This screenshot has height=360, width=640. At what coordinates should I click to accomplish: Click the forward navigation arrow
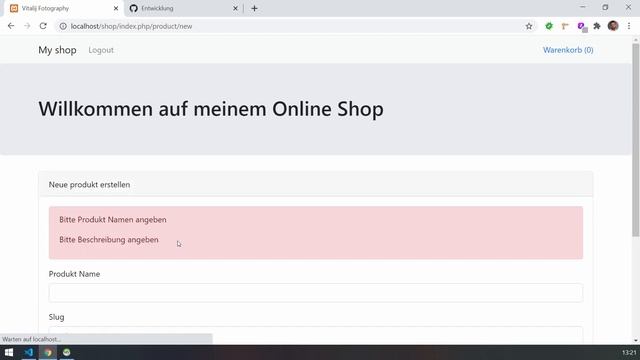27,26
